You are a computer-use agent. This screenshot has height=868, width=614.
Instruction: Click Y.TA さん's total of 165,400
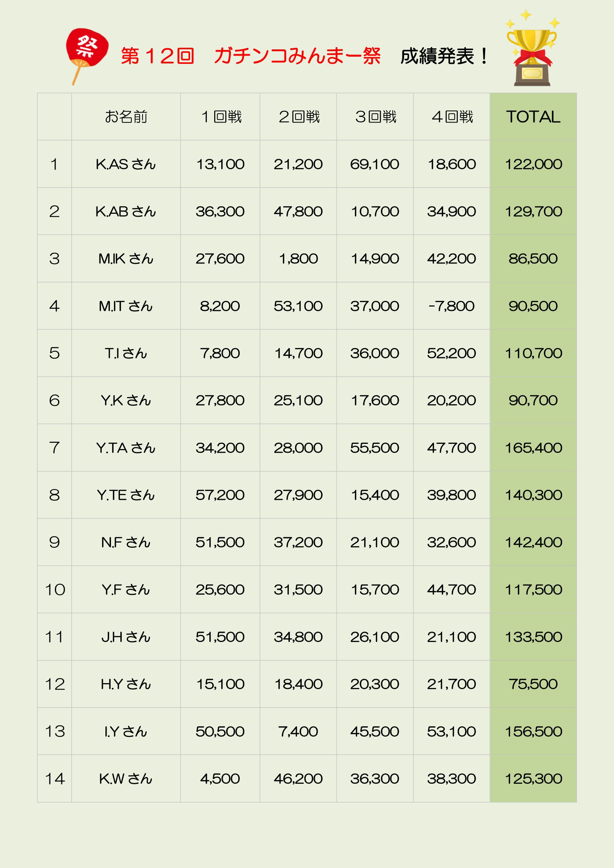coord(533,448)
